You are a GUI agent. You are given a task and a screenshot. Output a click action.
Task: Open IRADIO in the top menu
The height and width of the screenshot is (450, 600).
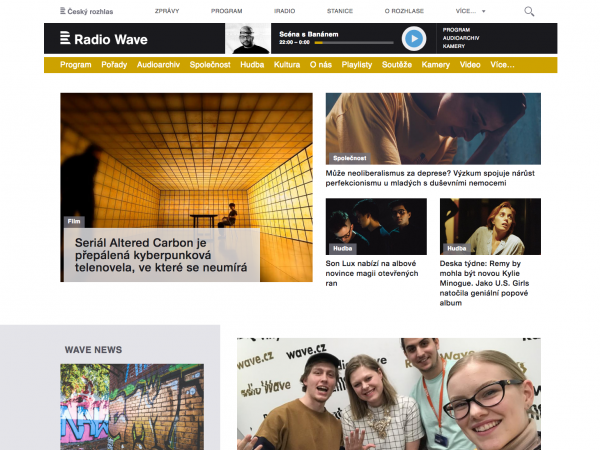click(x=284, y=11)
